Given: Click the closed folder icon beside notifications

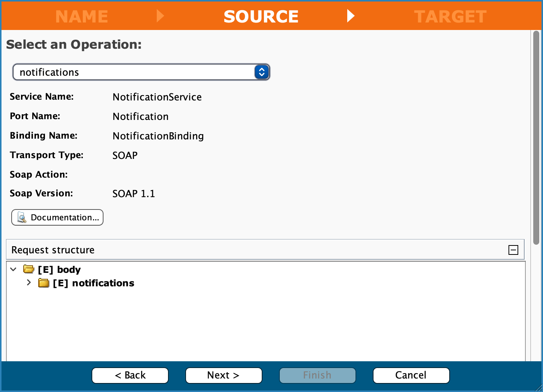Looking at the screenshot, I should [x=43, y=283].
